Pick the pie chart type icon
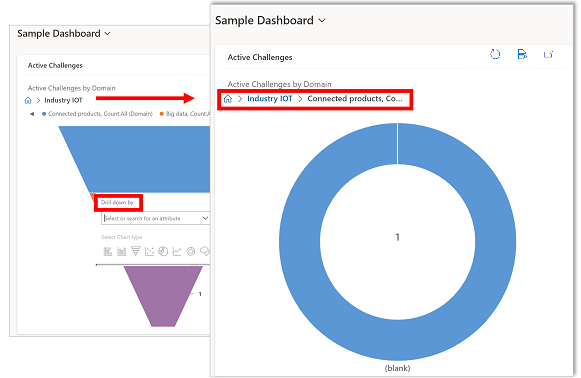581x378 pixels. pos(163,252)
